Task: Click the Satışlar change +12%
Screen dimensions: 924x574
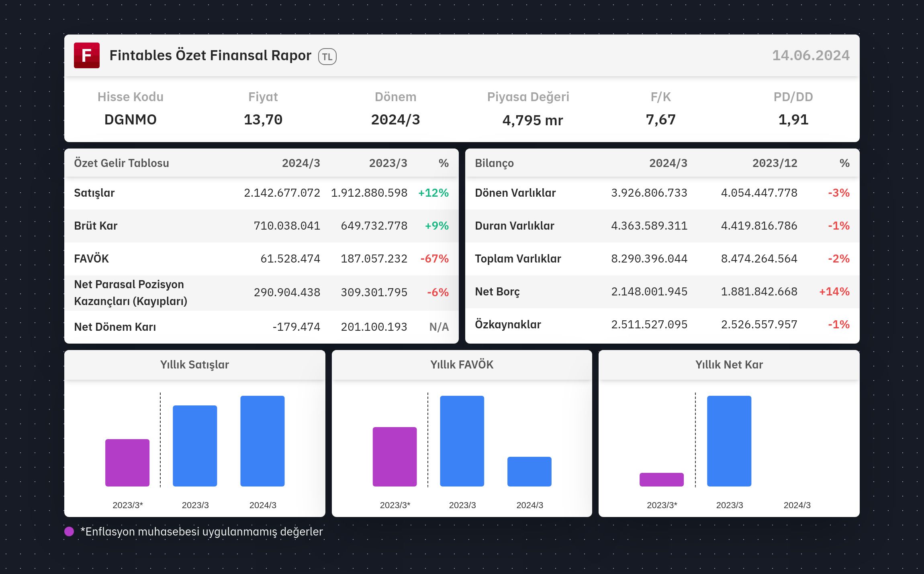Action: point(433,193)
